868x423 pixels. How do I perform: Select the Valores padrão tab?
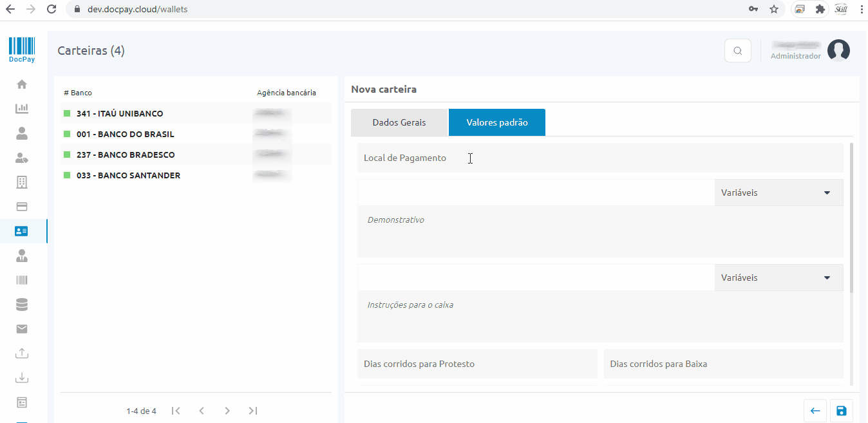(x=497, y=122)
